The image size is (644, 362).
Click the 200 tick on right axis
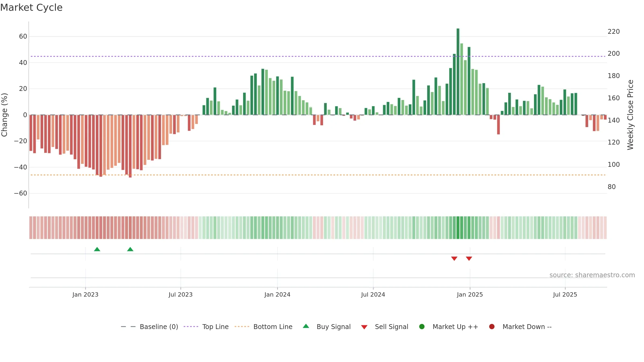[614, 54]
